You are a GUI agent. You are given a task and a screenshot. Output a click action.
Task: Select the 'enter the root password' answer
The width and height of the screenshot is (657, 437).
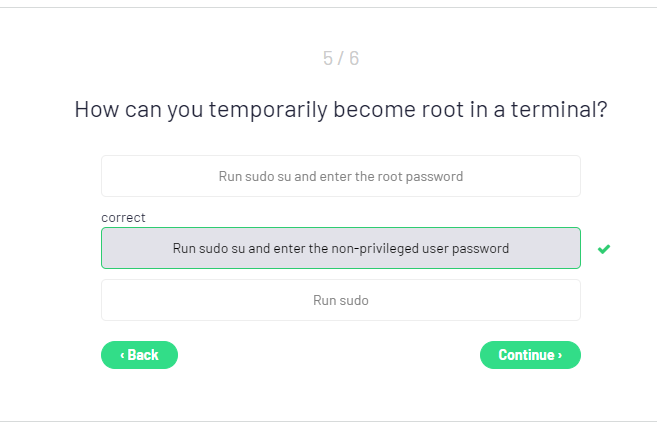(340, 176)
